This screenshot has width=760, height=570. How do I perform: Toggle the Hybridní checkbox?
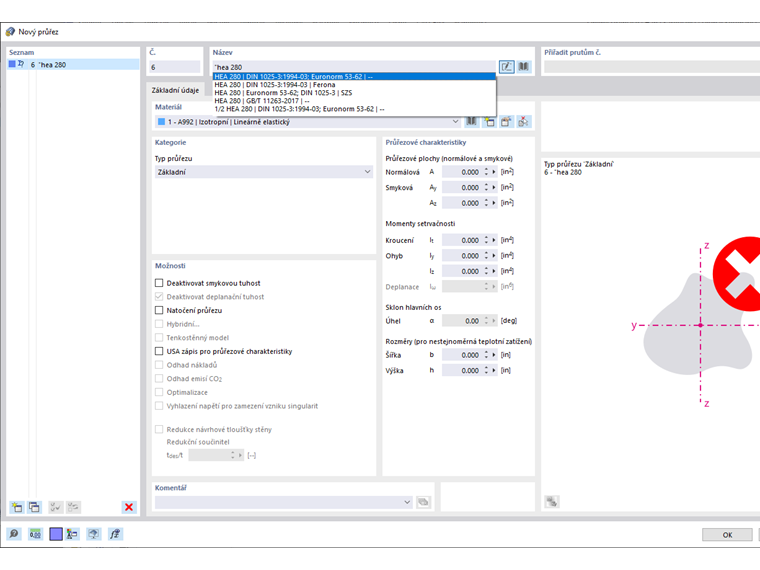tap(159, 324)
